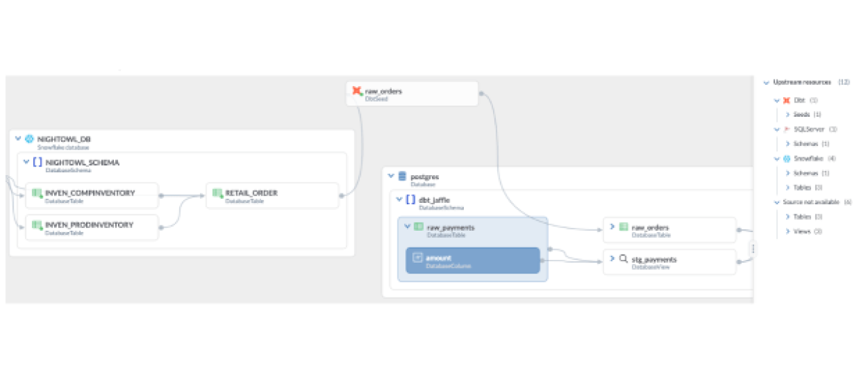Click the dbt_jaffle label
The image size is (868, 378).
[434, 200]
